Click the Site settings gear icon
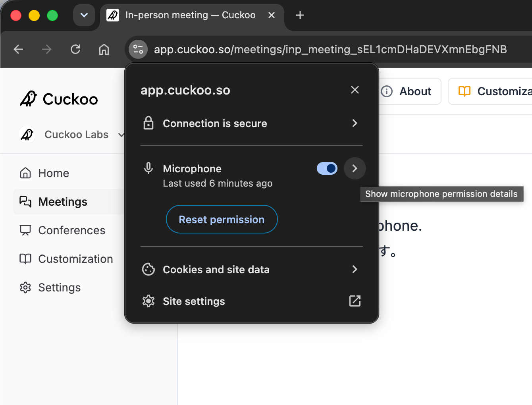Screen dimensions: 532x405 pyautogui.click(x=148, y=301)
